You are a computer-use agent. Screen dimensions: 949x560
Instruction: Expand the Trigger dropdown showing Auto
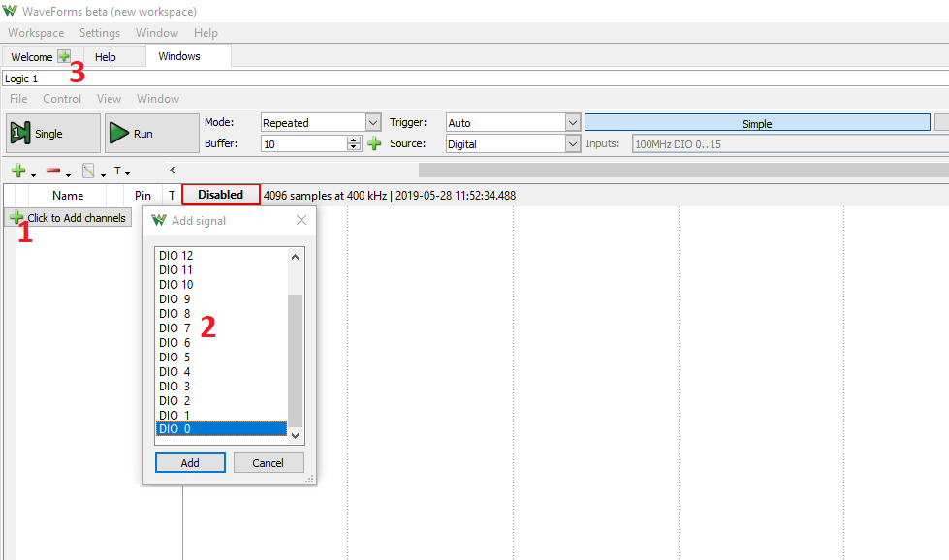(x=573, y=123)
